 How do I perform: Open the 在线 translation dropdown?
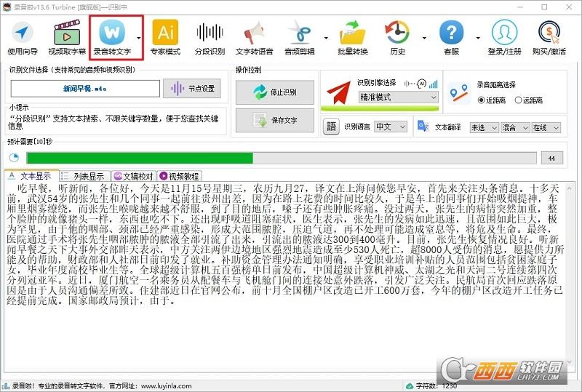(x=546, y=128)
